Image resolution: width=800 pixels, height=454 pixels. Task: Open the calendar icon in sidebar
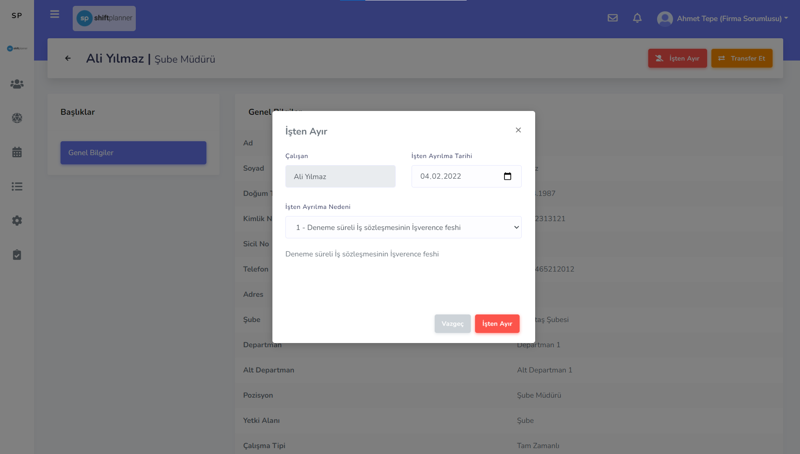coord(17,152)
